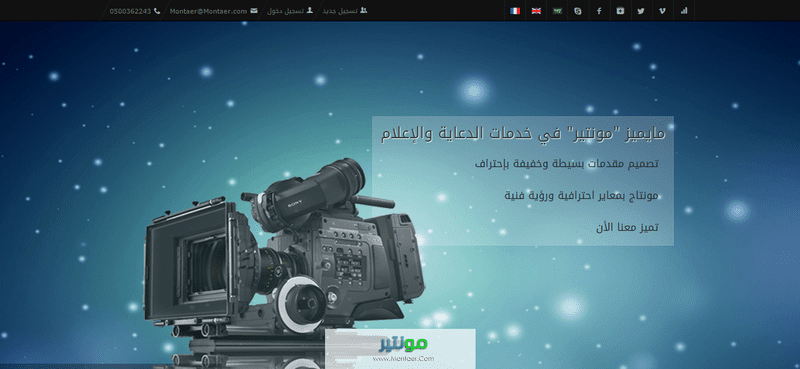The width and height of the screenshot is (800, 369).
Task: Click the line تصميم مقدمات بسيطة وخفيفة بإحتراف
Action: click(x=566, y=164)
